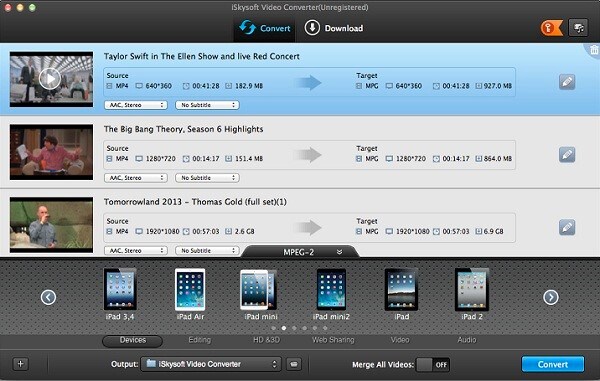This screenshot has height=381, width=600.
Task: Open output folder icon button
Action: point(294,364)
